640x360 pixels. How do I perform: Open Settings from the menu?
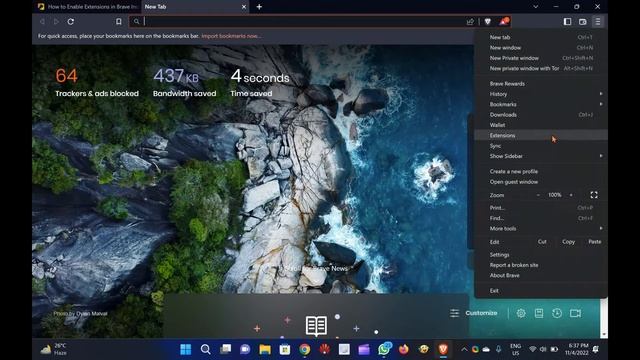[x=541, y=255]
